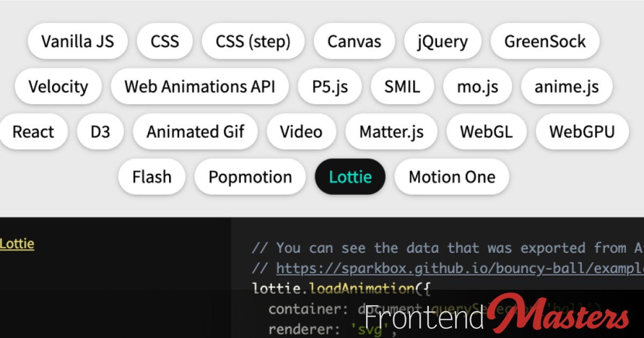The width and height of the screenshot is (644, 338).
Task: Select the Web Animations API demo
Action: click(x=200, y=86)
